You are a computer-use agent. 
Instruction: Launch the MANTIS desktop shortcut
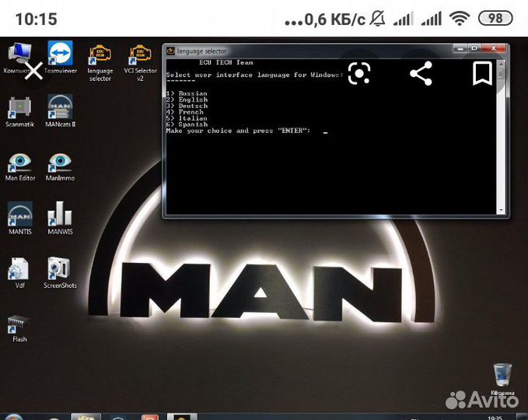point(20,218)
